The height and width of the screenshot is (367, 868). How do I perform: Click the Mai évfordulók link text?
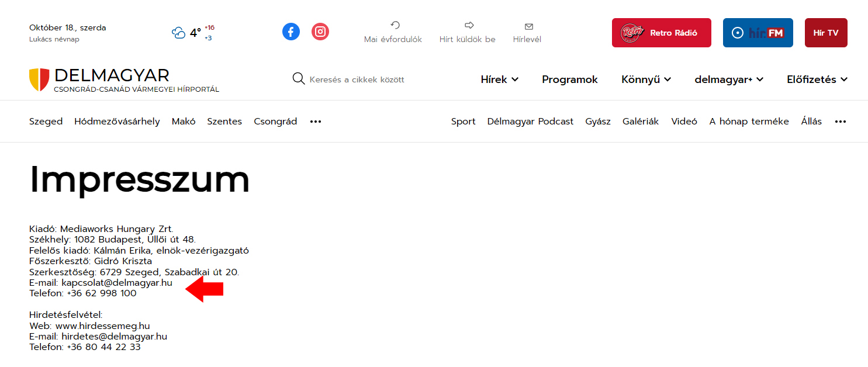coord(393,39)
